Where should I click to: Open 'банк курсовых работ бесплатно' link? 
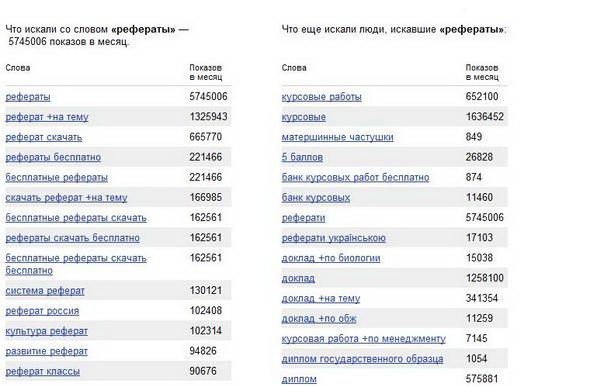pyautogui.click(x=355, y=177)
